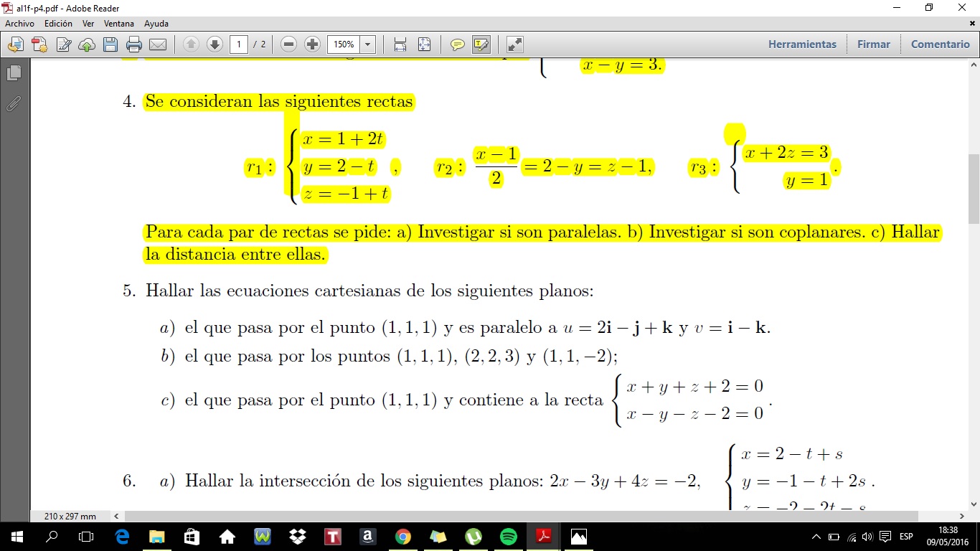Open page thumbnails side panel
The width and height of the screenshot is (980, 551).
coord(14,73)
